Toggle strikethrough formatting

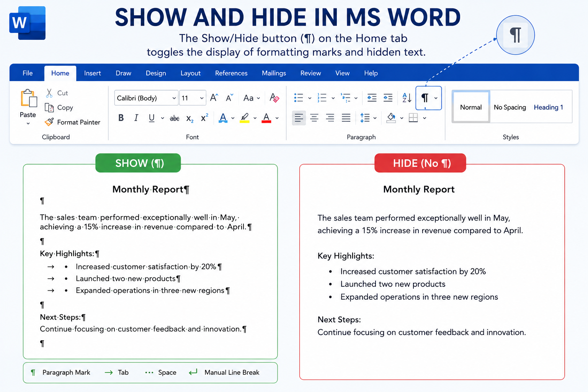175,119
